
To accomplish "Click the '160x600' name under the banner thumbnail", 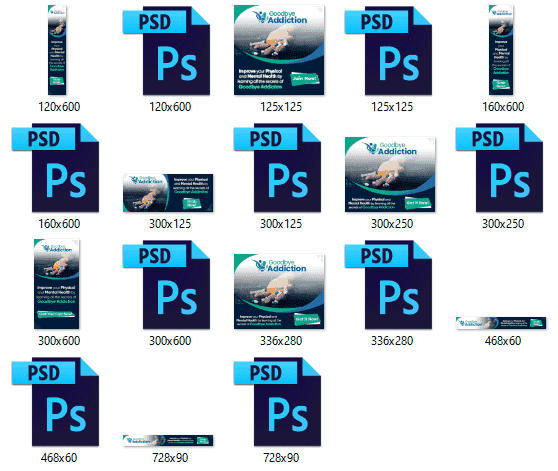I will (x=503, y=107).
